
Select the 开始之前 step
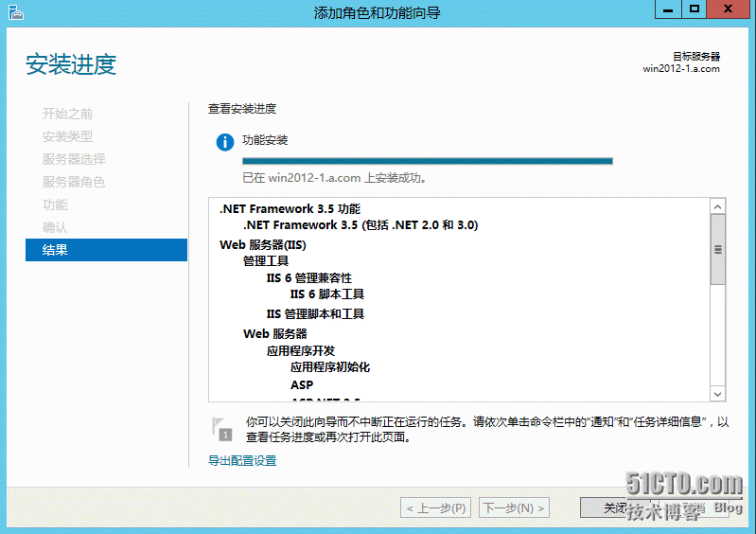click(x=67, y=114)
